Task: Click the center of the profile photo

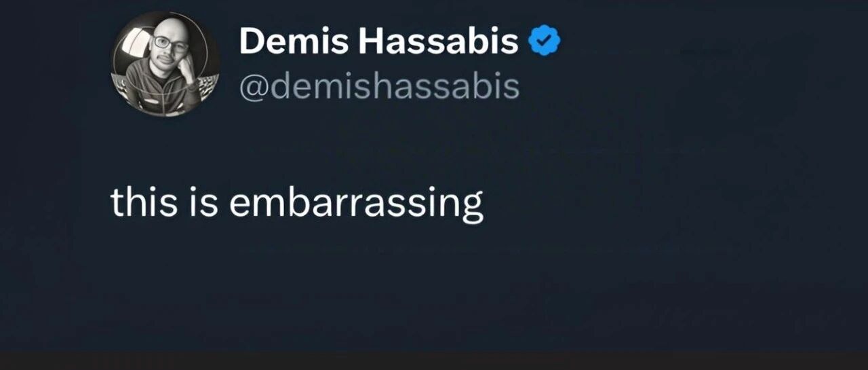Action: click(165, 63)
